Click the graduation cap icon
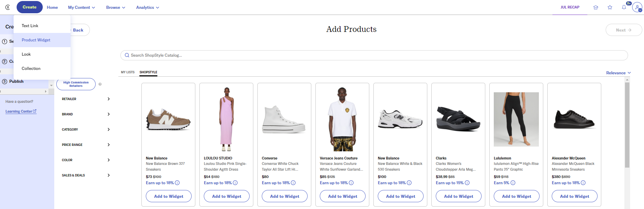The height and width of the screenshot is (209, 644). click(x=596, y=7)
